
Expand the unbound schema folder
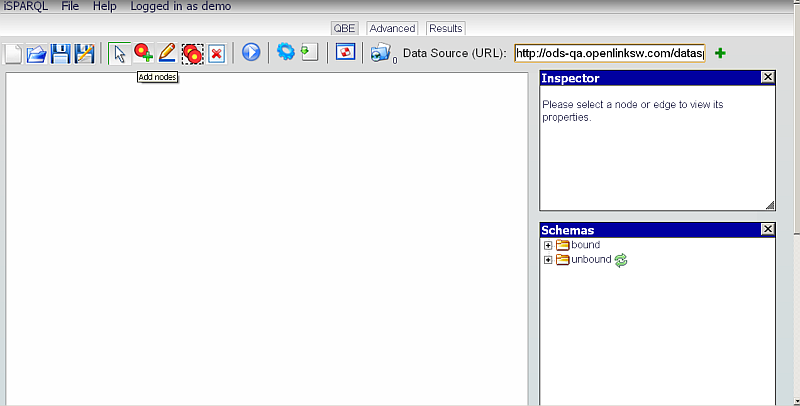point(548,260)
